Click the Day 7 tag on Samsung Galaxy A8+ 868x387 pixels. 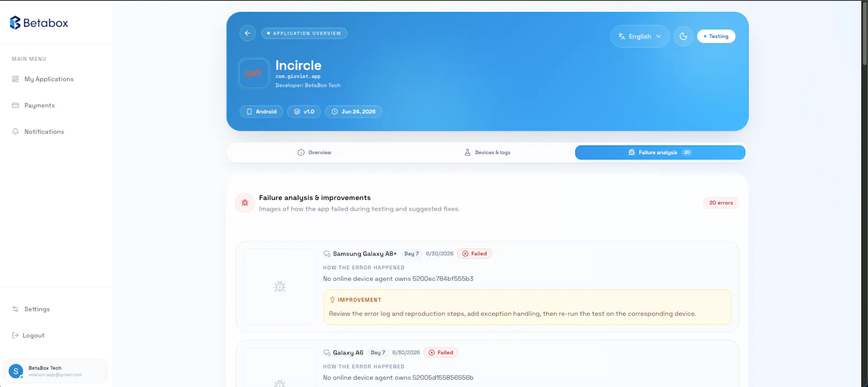click(x=412, y=254)
